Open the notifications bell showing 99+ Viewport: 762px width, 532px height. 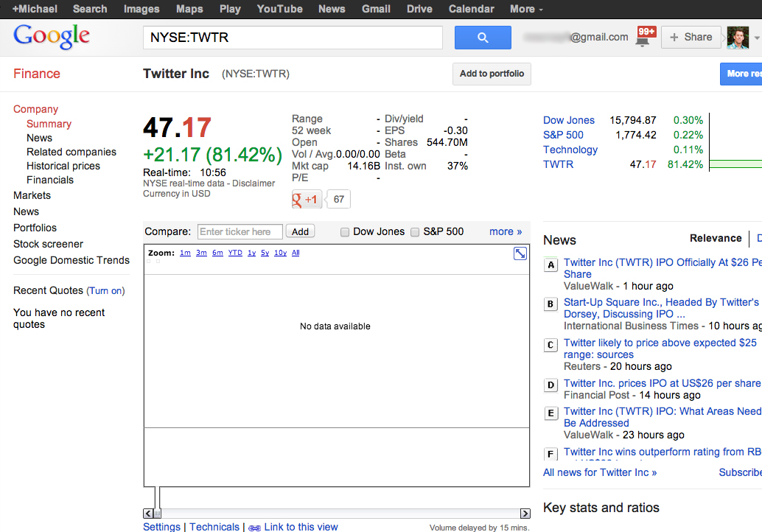point(646,37)
